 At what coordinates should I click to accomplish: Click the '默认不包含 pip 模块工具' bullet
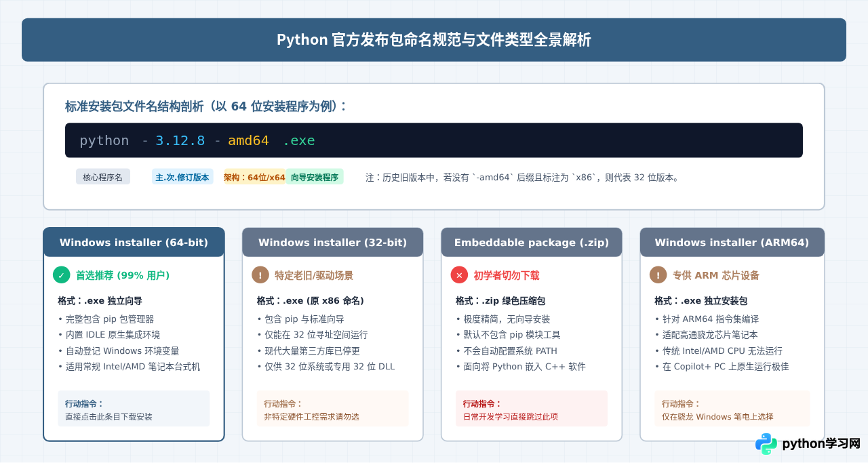[x=508, y=334]
